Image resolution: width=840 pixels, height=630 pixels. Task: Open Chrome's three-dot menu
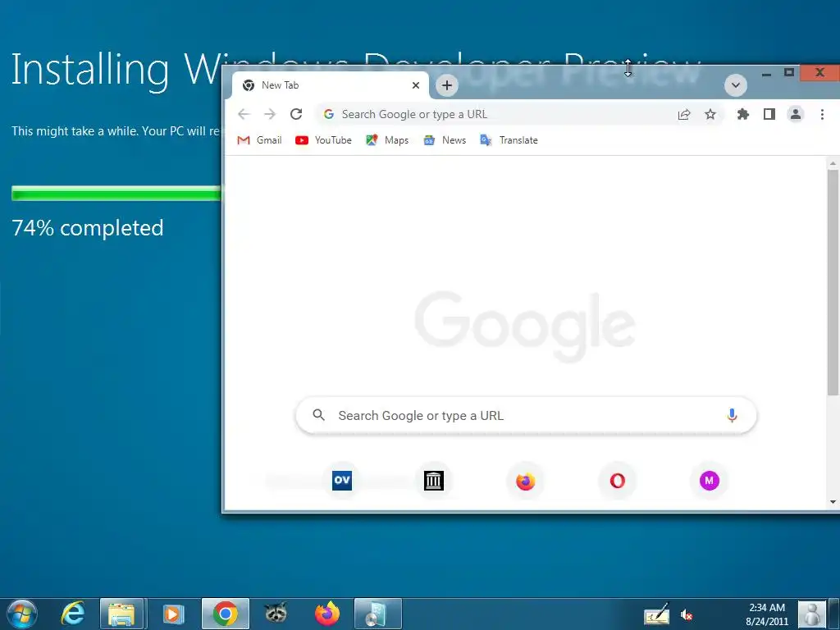(x=822, y=114)
